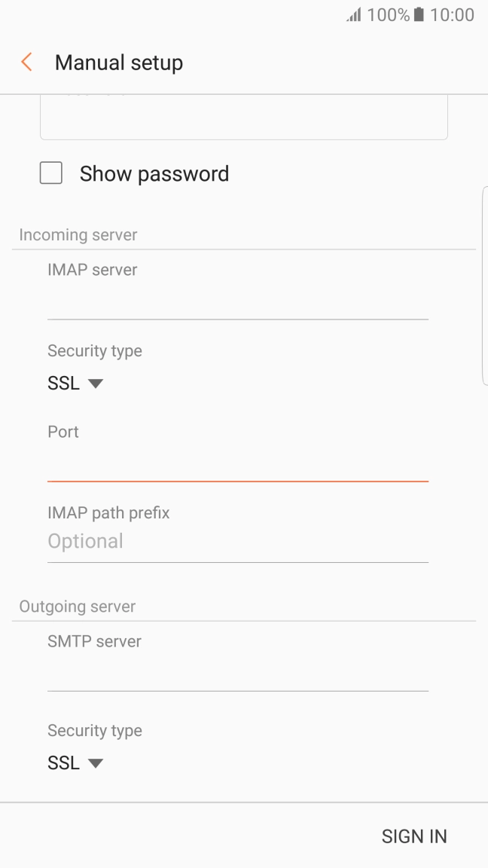488x868 pixels.
Task: Tap the Port input field
Action: tap(237, 466)
